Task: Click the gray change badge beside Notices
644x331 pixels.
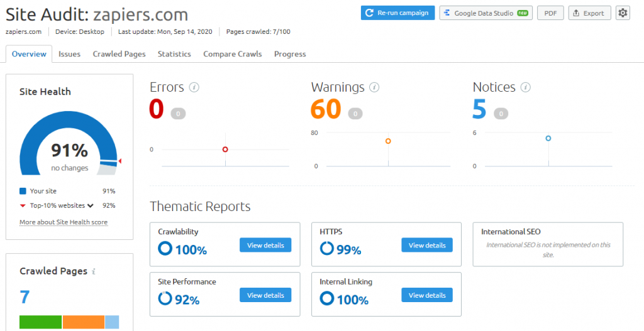Action: coord(501,114)
